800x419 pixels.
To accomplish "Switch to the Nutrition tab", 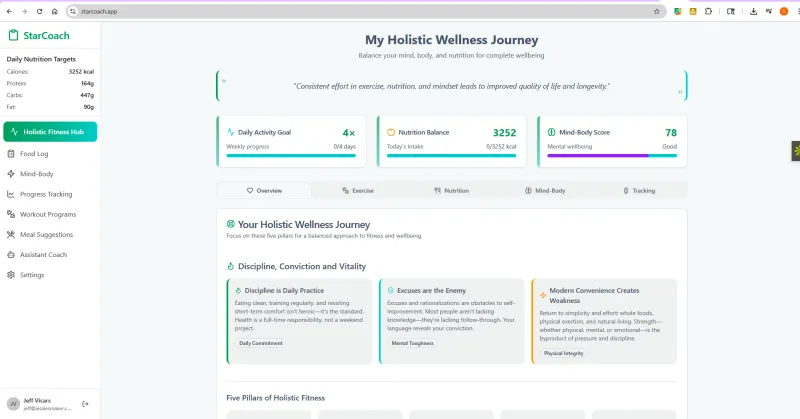I will tap(452, 190).
